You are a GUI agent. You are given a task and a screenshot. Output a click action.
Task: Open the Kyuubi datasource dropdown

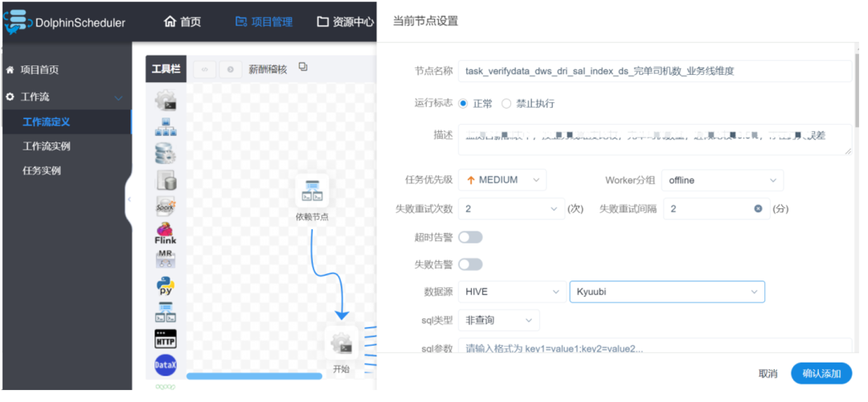(667, 292)
